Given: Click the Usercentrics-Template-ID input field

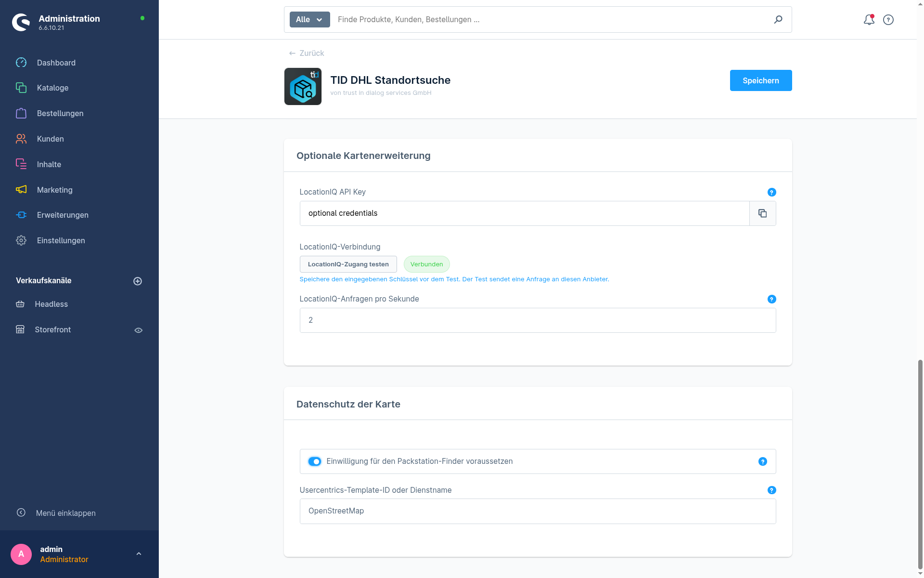Looking at the screenshot, I should (x=538, y=511).
